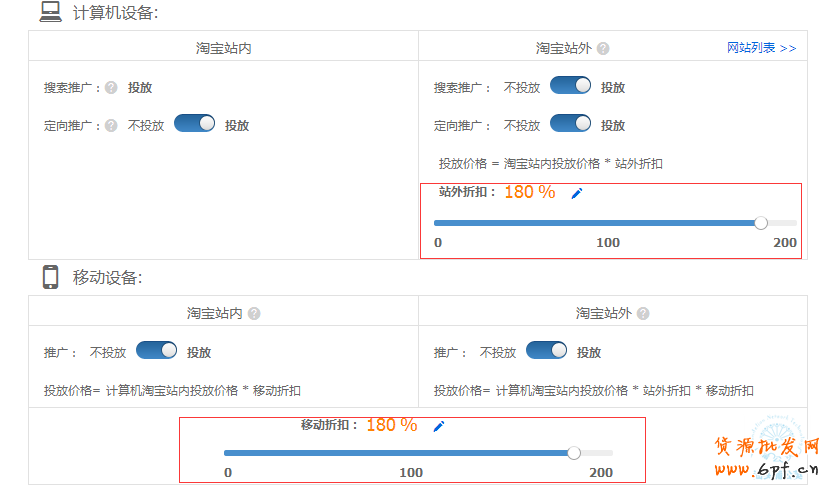Toggle 定向推广 switch under computer 淘宝站内
The height and width of the screenshot is (491, 829).
click(x=195, y=124)
